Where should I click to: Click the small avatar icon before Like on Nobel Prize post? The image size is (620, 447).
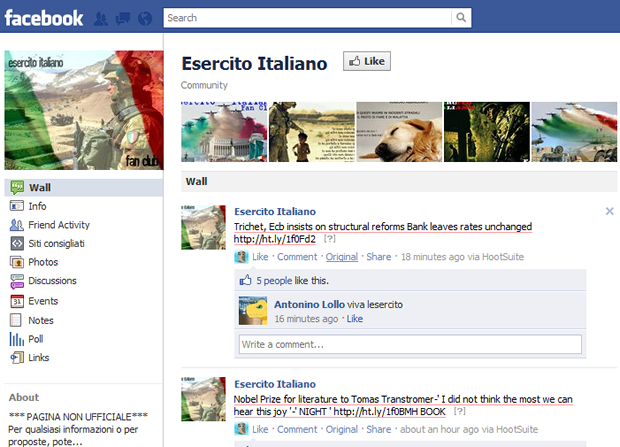[x=241, y=429]
